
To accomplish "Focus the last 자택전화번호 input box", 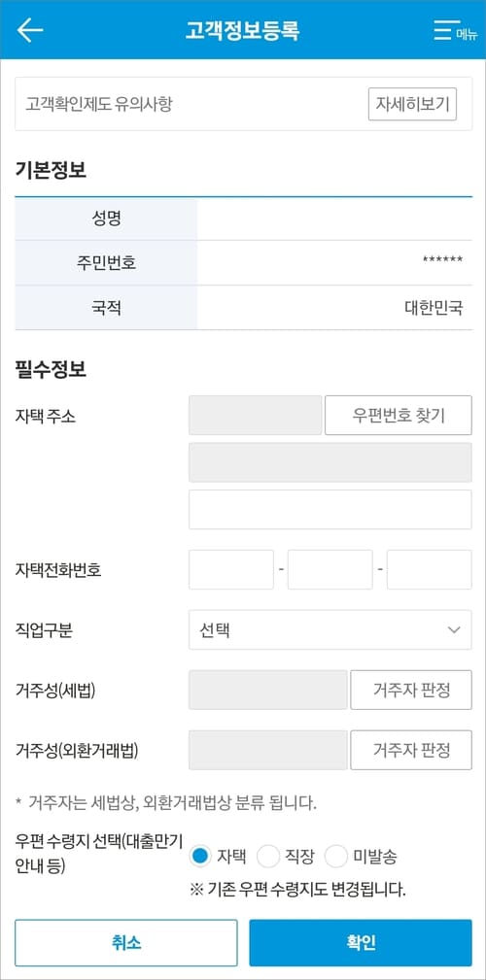I will [x=430, y=570].
